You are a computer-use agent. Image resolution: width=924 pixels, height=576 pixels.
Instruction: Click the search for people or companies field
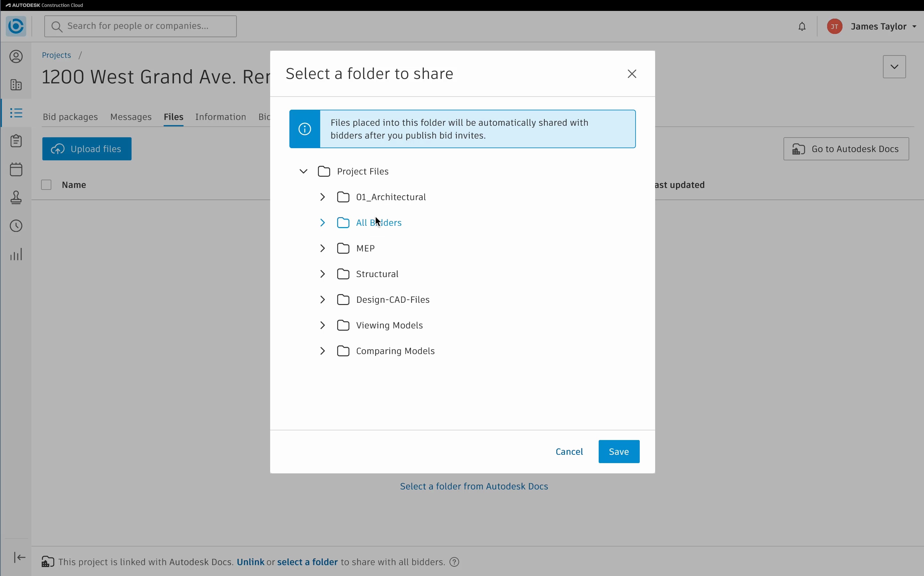click(x=140, y=26)
